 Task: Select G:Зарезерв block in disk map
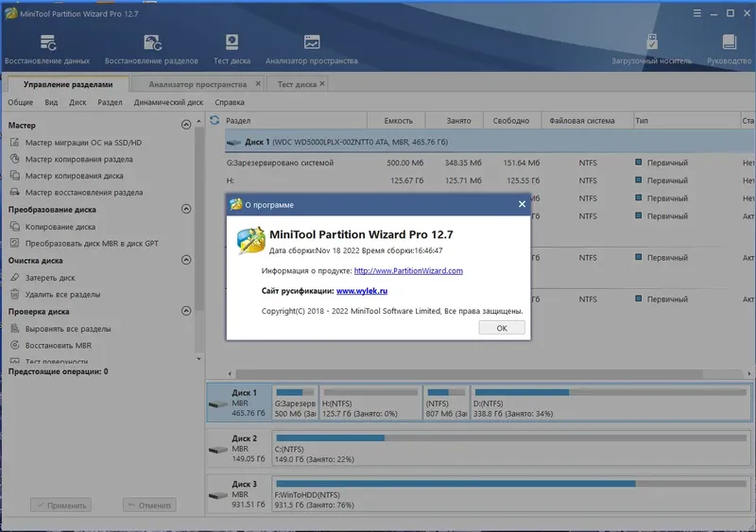click(x=295, y=403)
